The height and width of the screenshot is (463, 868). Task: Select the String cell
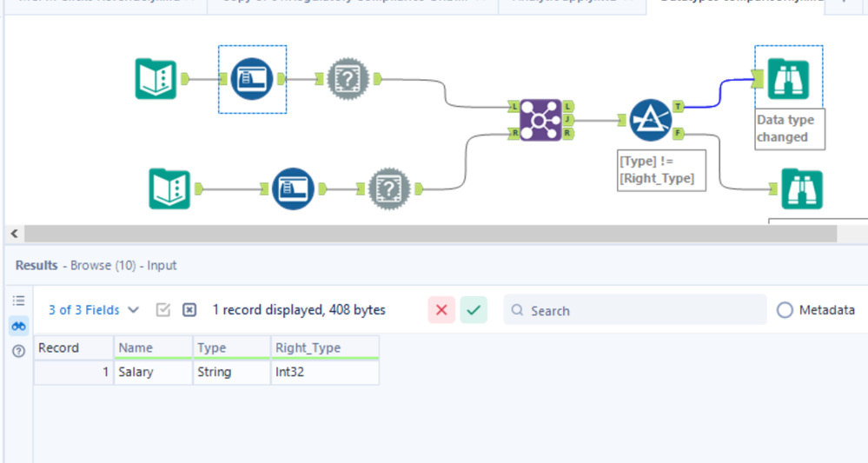232,372
